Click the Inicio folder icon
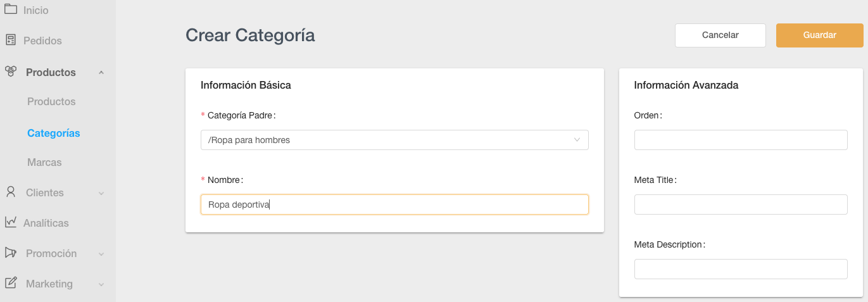Image resolution: width=868 pixels, height=302 pixels. coord(11,9)
